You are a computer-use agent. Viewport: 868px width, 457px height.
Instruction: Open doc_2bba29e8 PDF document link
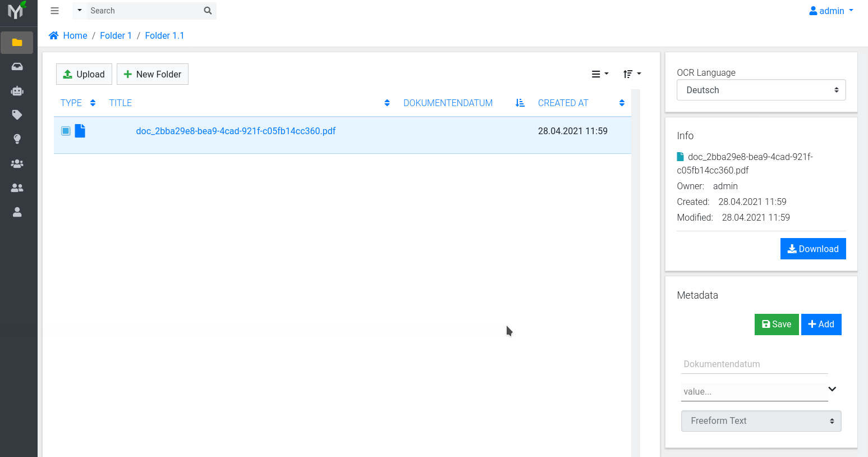click(236, 131)
